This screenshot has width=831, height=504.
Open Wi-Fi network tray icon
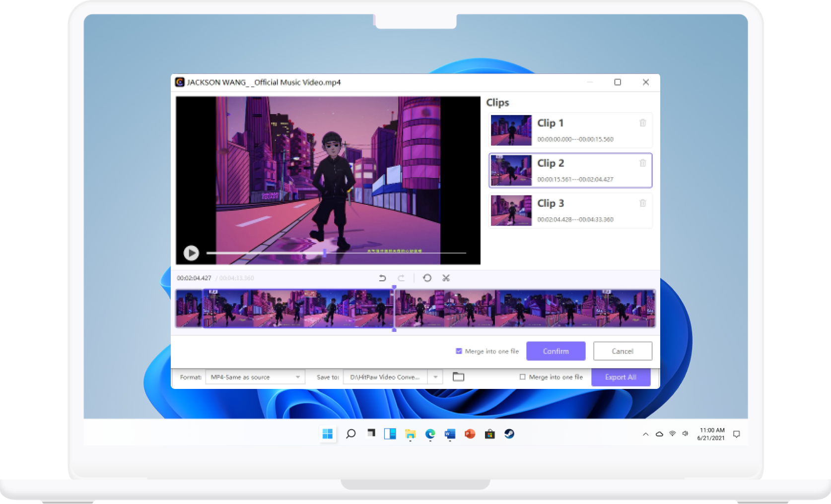[x=673, y=434]
